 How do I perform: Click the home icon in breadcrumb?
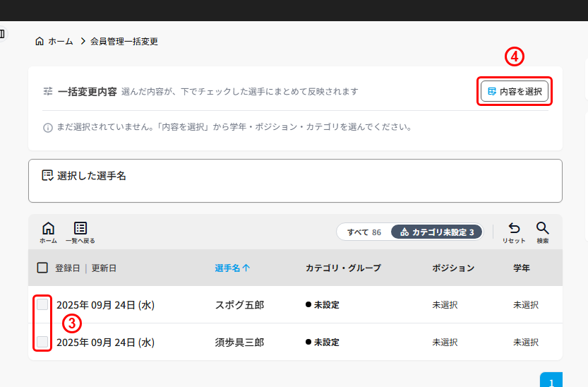tap(40, 41)
